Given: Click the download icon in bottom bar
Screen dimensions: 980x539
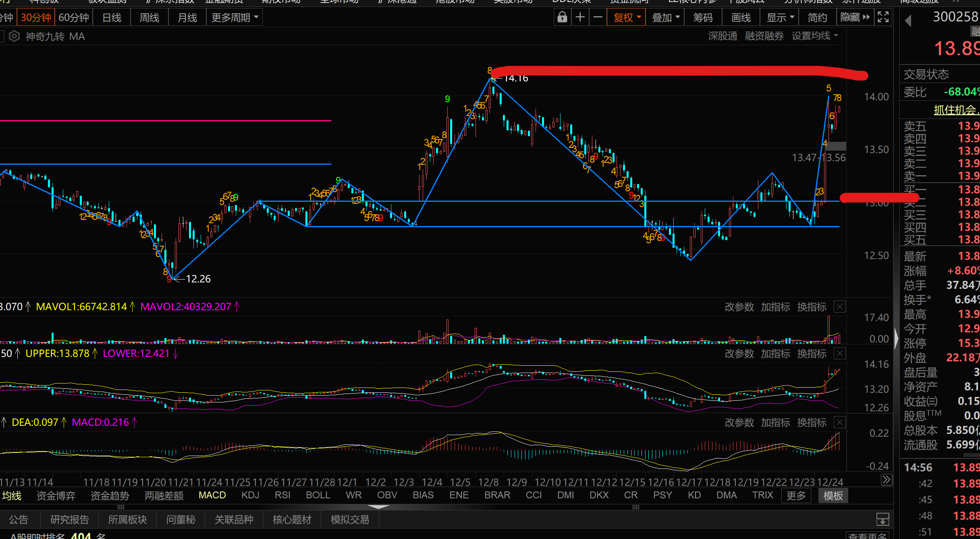Looking at the screenshot, I should point(882,520).
